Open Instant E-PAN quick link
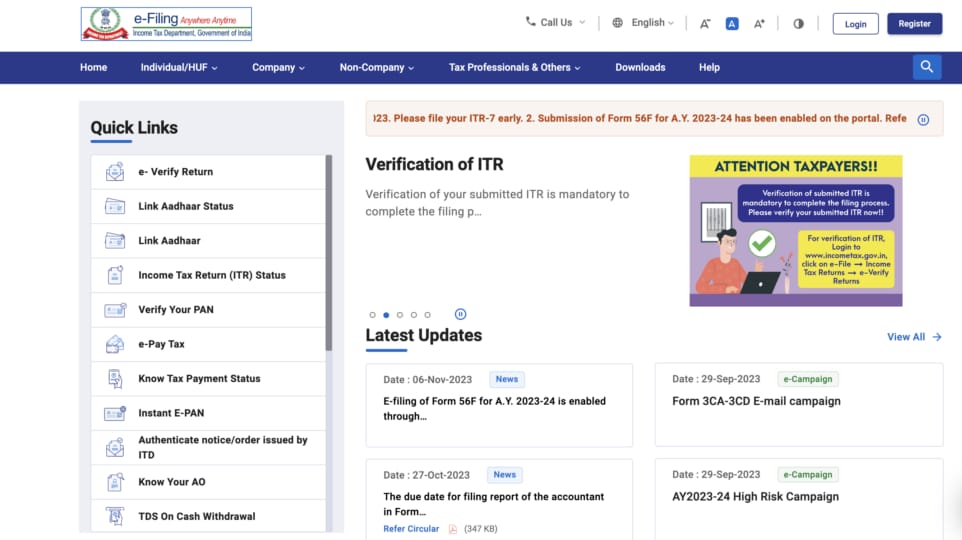Screen dimensions: 962x540 click(208, 413)
